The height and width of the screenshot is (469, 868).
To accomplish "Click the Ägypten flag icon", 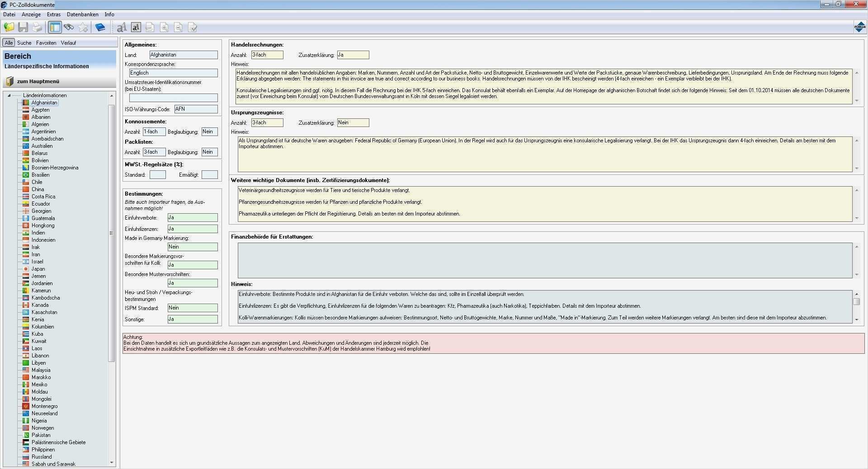I will 26,110.
